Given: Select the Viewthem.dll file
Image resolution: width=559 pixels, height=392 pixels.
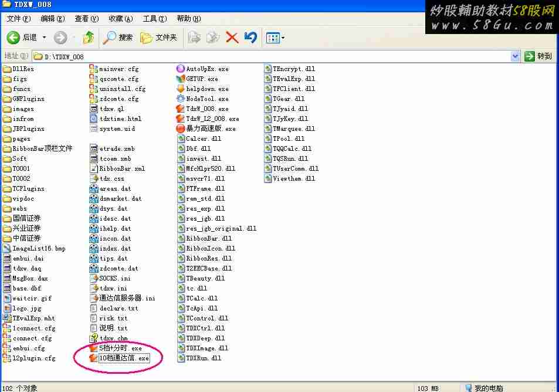Looking at the screenshot, I should pos(290,178).
